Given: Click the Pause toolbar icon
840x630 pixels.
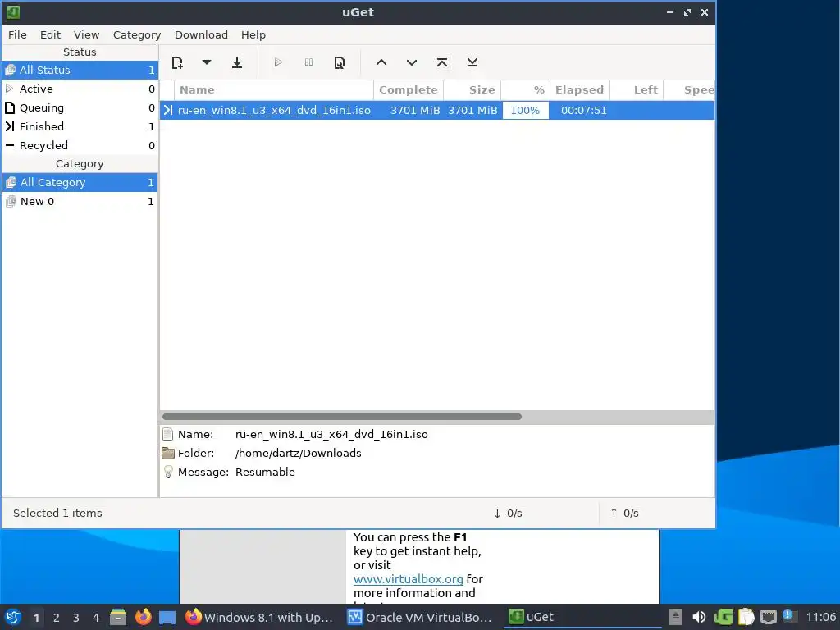Looking at the screenshot, I should [x=308, y=62].
